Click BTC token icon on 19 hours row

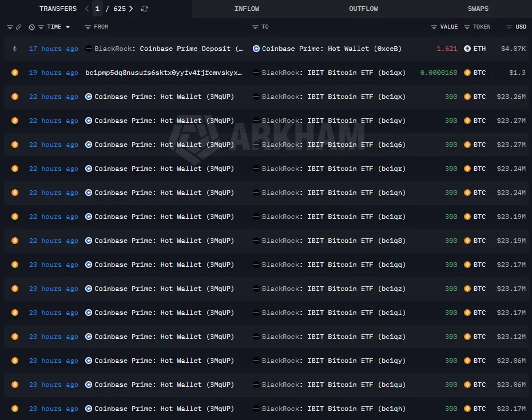pos(467,73)
